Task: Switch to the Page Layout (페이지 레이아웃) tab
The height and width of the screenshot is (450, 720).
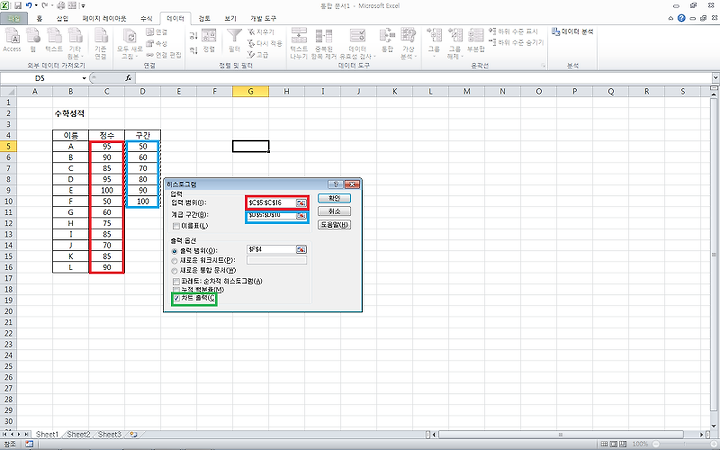Action: tap(104, 18)
